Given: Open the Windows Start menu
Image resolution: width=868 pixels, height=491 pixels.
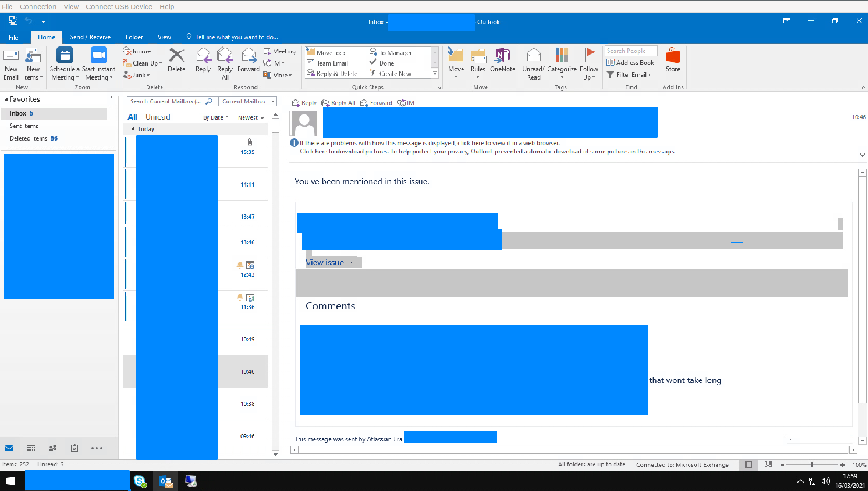Looking at the screenshot, I should click(11, 481).
